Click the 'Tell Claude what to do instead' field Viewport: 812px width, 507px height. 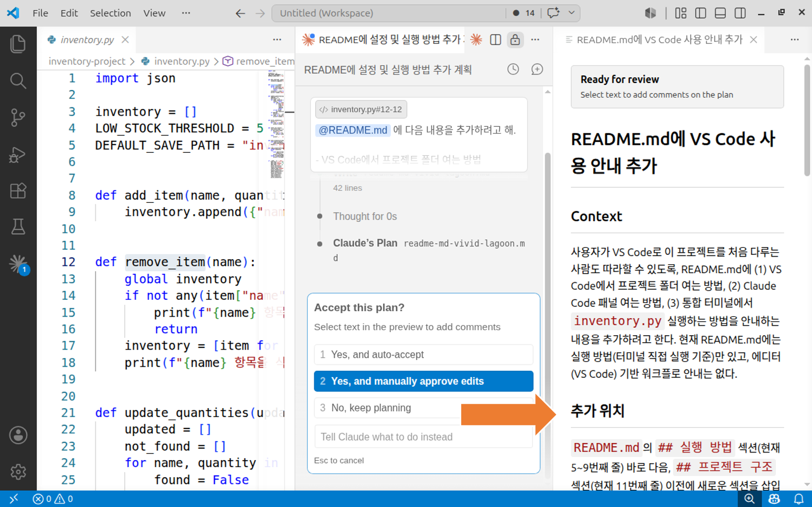click(423, 437)
